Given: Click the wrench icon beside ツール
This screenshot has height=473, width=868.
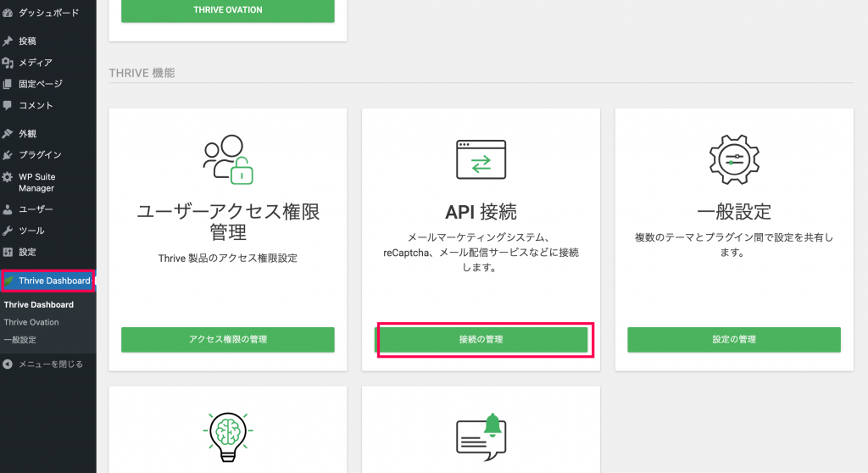Looking at the screenshot, I should tap(7, 231).
